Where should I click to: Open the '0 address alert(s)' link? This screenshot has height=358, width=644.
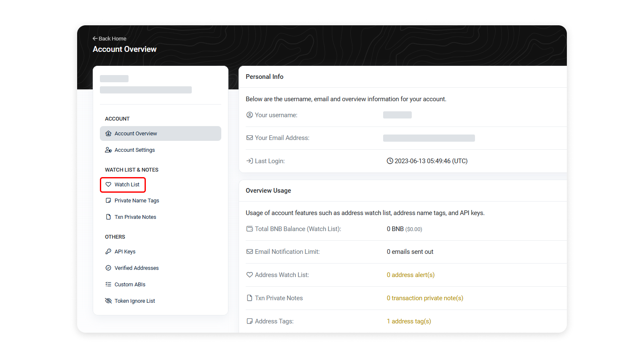coord(411,275)
